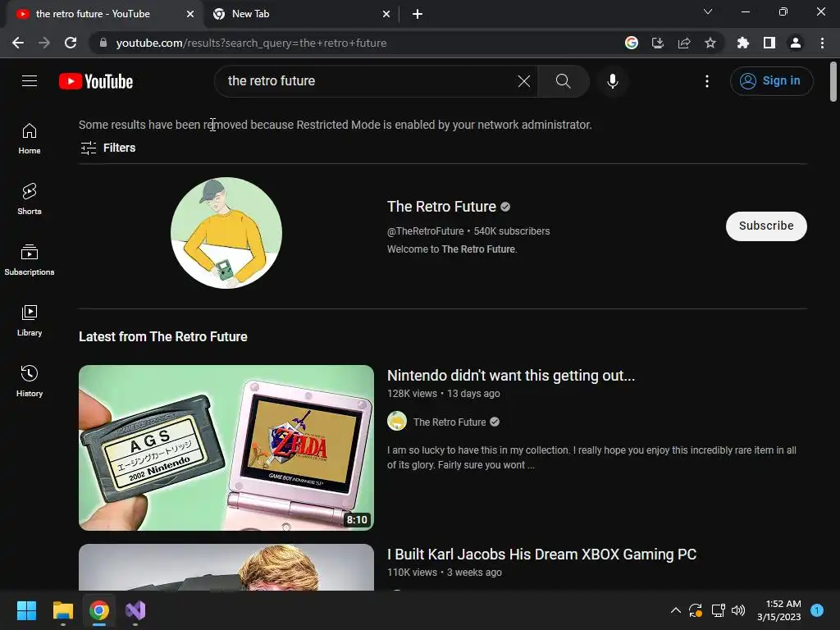840x630 pixels.
Task: Click the sync update tray icon
Action: pyautogui.click(x=696, y=610)
